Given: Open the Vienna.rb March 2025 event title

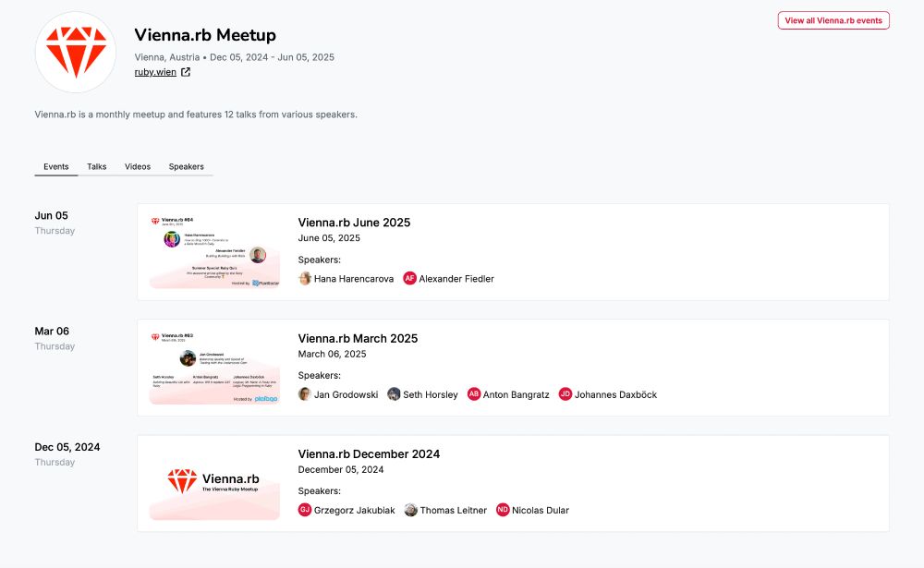Looking at the screenshot, I should pos(358,339).
